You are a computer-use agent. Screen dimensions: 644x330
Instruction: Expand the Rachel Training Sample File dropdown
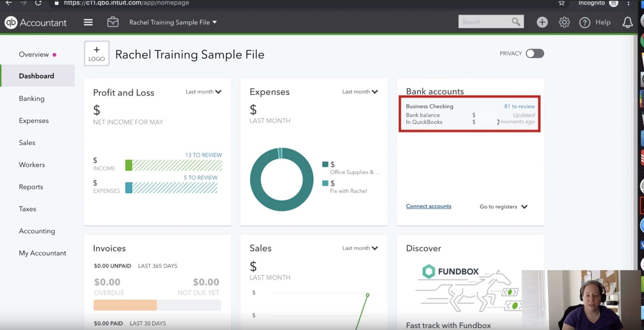tap(173, 22)
